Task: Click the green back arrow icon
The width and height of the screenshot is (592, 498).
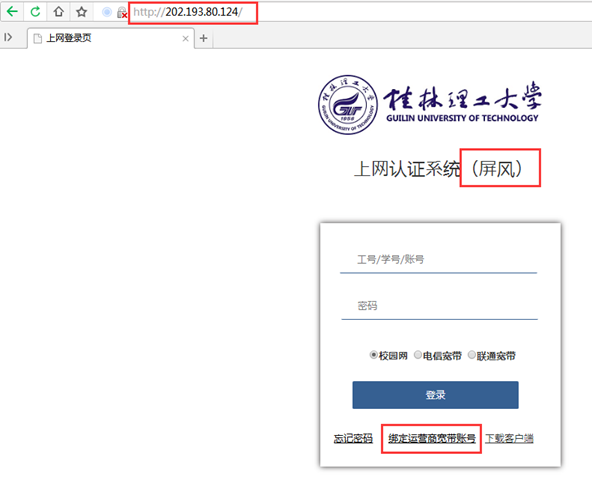Action: click(x=12, y=12)
